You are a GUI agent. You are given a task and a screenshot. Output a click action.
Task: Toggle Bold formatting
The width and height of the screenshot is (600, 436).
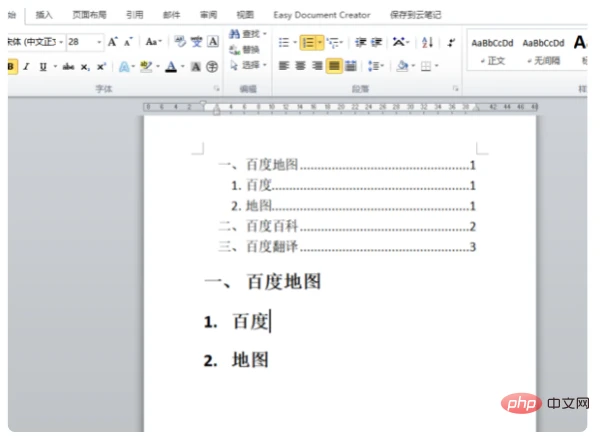click(11, 67)
